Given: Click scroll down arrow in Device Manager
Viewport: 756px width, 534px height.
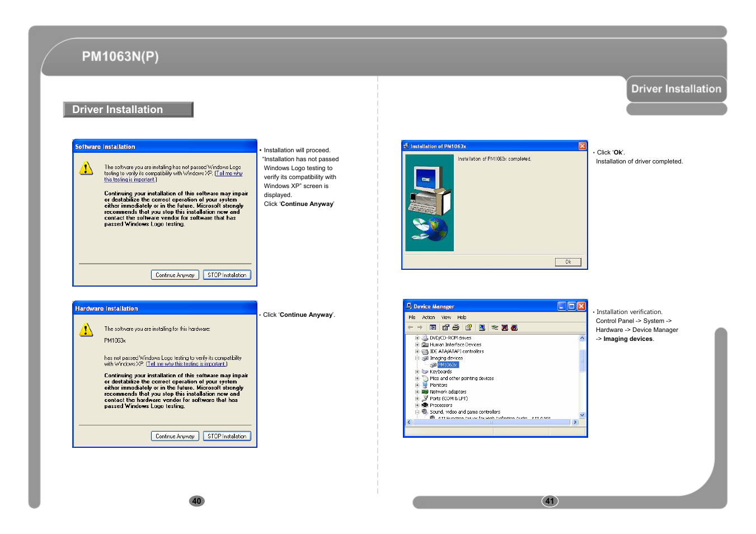Looking at the screenshot, I should tap(582, 415).
